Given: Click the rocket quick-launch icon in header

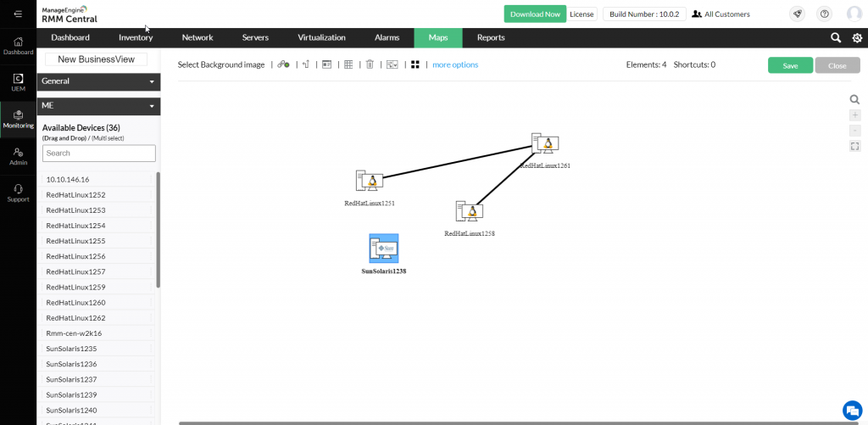Looking at the screenshot, I should [x=797, y=14].
